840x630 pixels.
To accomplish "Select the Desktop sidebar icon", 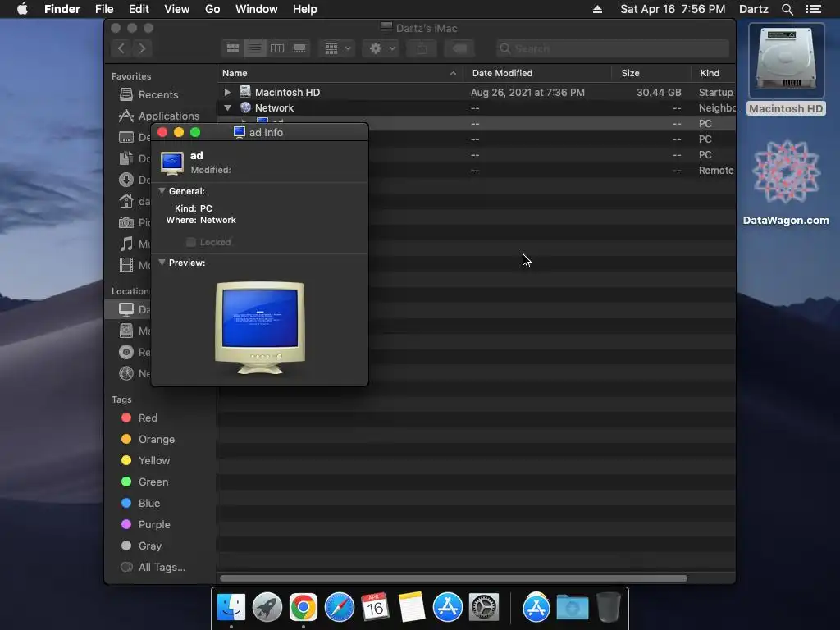I will pyautogui.click(x=126, y=137).
